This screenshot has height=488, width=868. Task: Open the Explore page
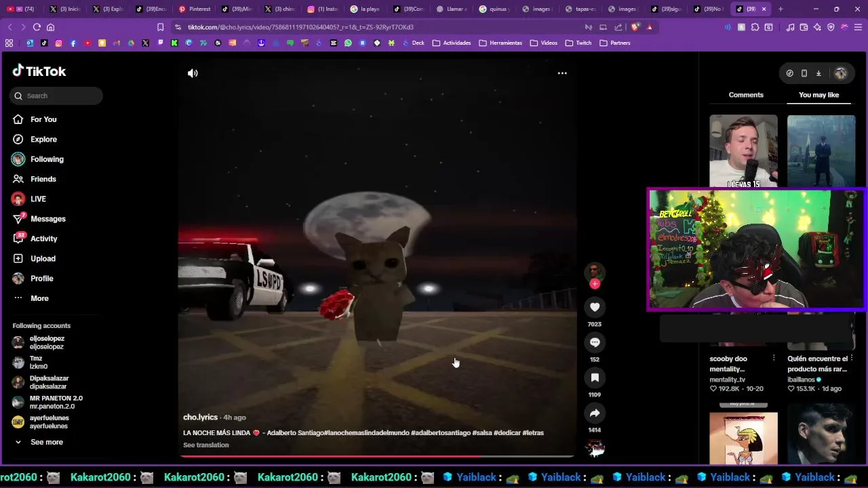(x=43, y=139)
